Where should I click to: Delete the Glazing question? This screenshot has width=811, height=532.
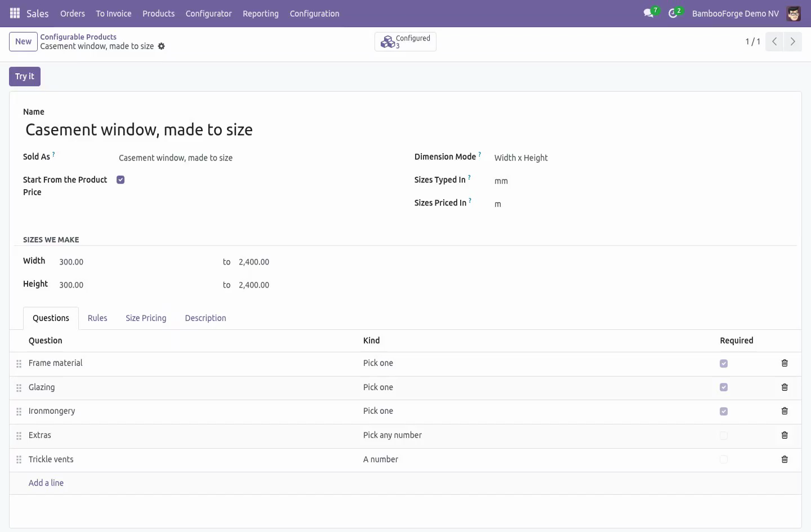(785, 387)
